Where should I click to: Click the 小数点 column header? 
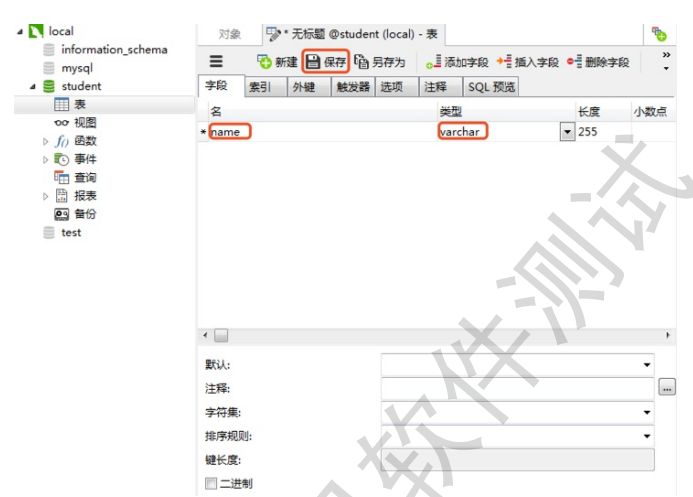coord(653,111)
